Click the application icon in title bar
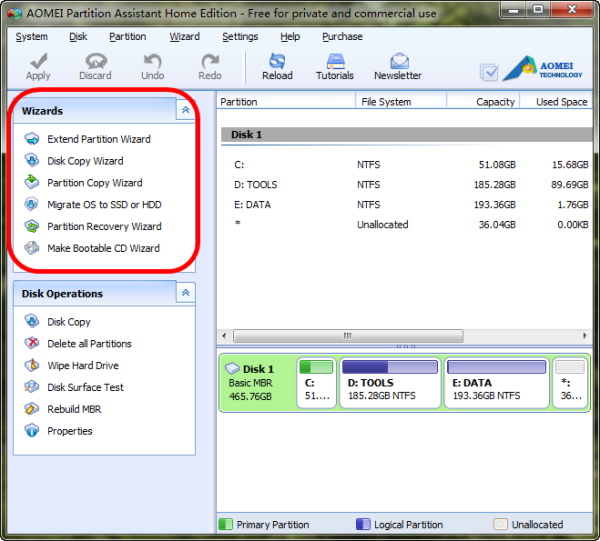Screen dimensions: 600x541 click(x=15, y=13)
